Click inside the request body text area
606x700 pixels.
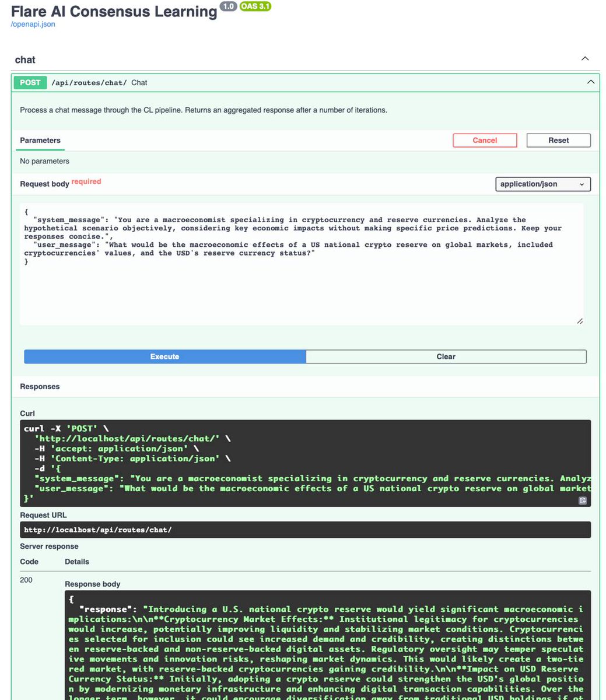(x=302, y=264)
